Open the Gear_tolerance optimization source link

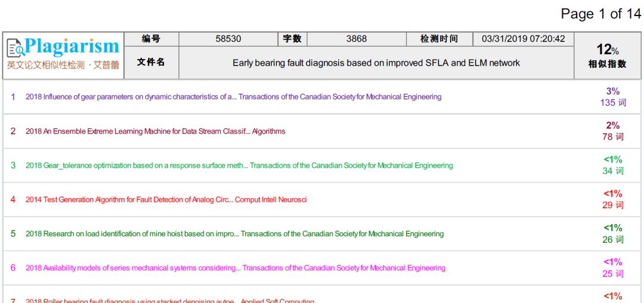[x=239, y=165]
